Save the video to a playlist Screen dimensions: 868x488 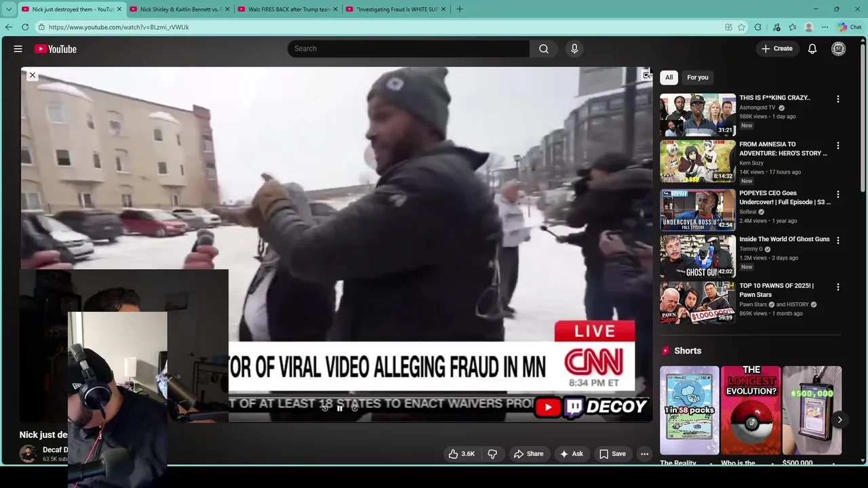click(x=612, y=454)
